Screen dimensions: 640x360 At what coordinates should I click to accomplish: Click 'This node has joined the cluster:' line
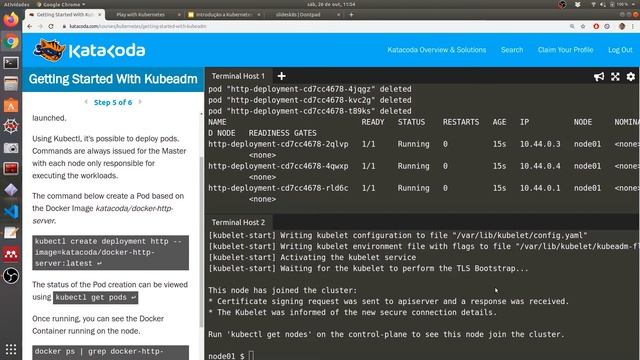pyautogui.click(x=282, y=290)
